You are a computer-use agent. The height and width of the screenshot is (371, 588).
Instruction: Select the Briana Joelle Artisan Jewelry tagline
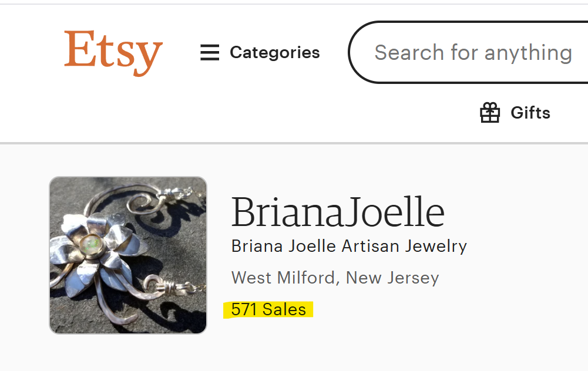pos(349,246)
